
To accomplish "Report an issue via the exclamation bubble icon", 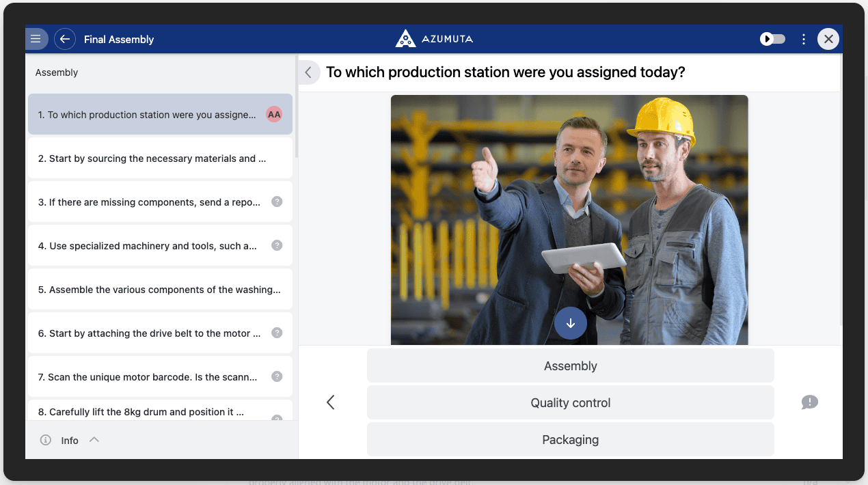I will (x=809, y=402).
